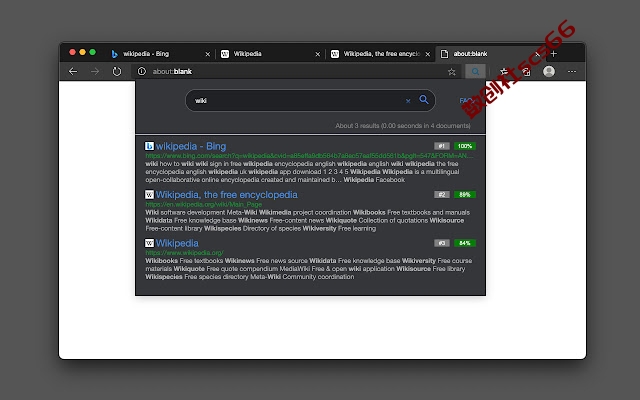Viewport: 640px width, 400px height.
Task: Open a new tab with plus icon
Action: point(554,54)
